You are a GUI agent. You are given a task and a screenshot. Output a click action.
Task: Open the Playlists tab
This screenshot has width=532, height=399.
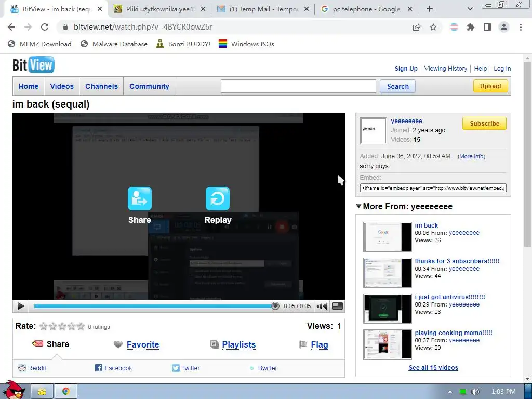point(238,345)
